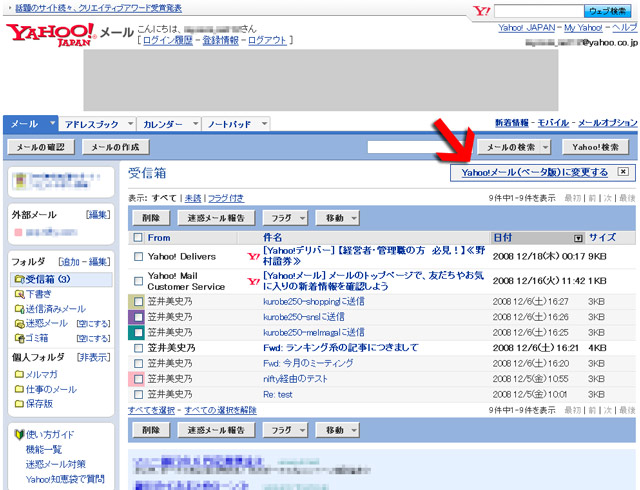Click the small Y! icon beside top search

tap(482, 11)
